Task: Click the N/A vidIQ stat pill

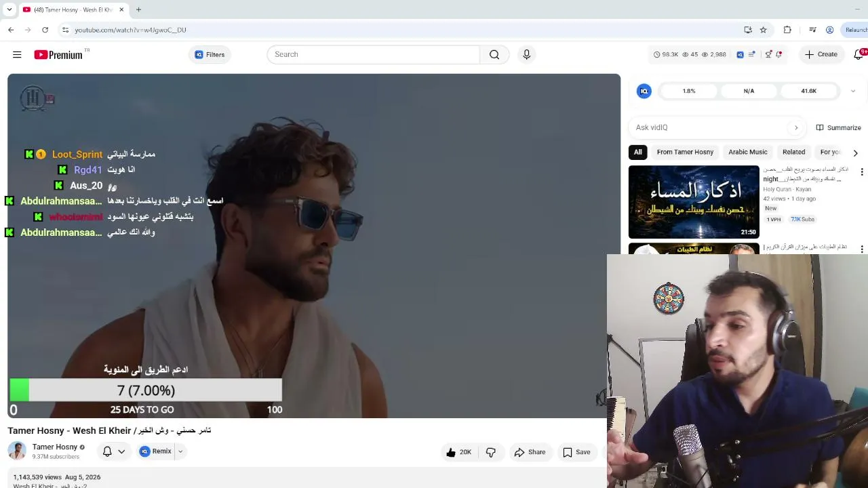Action: coord(749,91)
